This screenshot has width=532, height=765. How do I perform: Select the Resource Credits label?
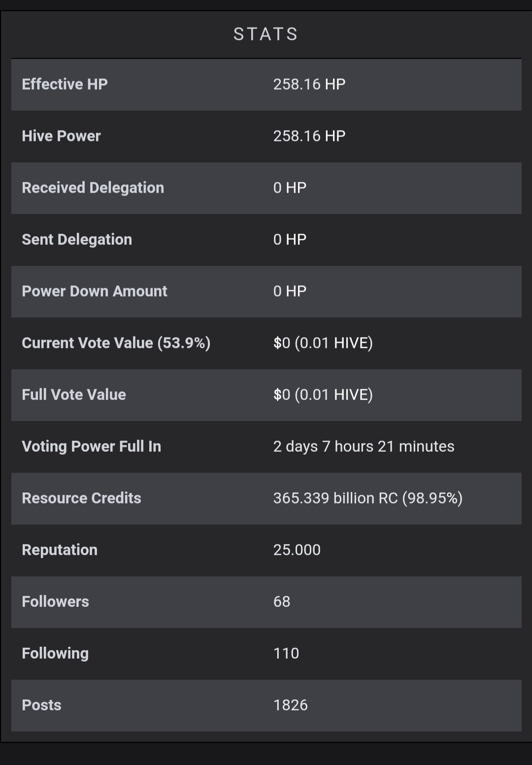[81, 498]
